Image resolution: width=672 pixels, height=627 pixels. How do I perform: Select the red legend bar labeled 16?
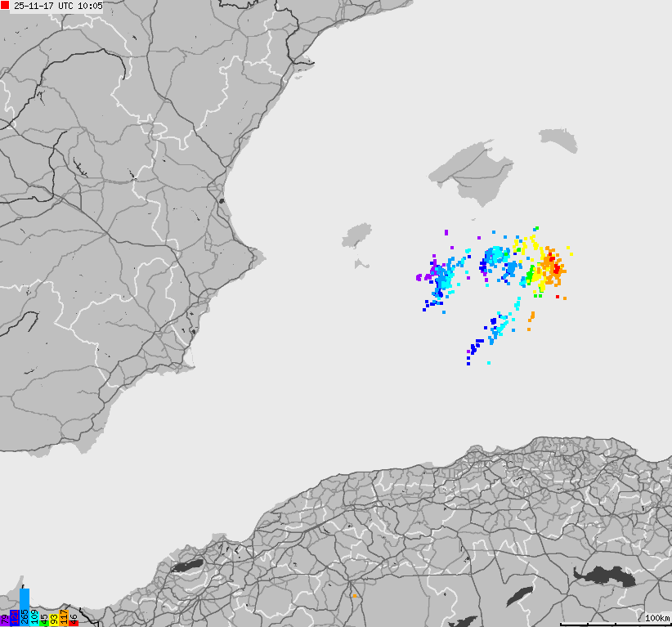pos(74,621)
